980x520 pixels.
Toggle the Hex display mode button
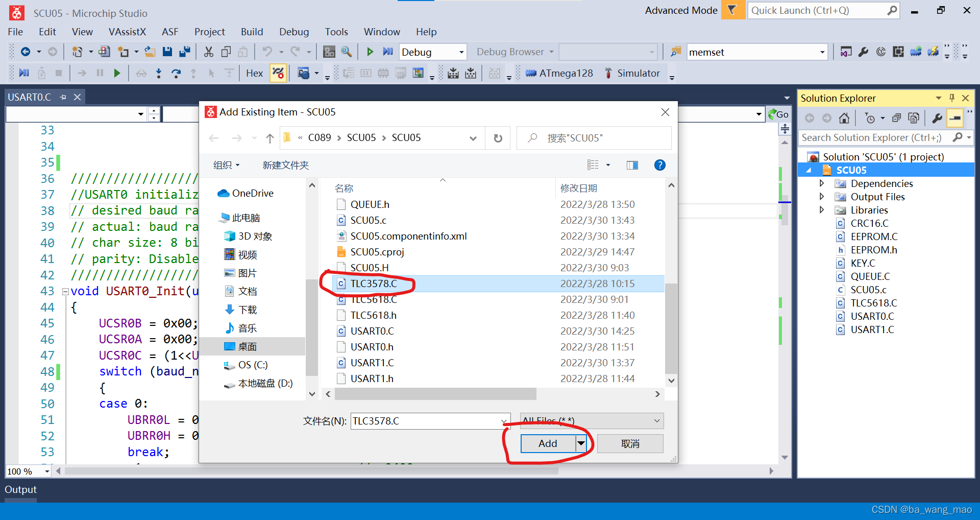tap(254, 73)
